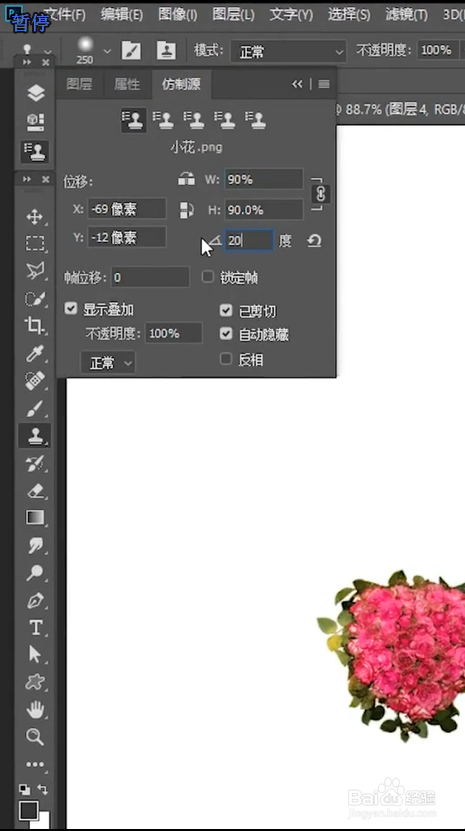Select the Clone Stamp tool in toolbar
The width and height of the screenshot is (465, 831).
click(x=35, y=436)
